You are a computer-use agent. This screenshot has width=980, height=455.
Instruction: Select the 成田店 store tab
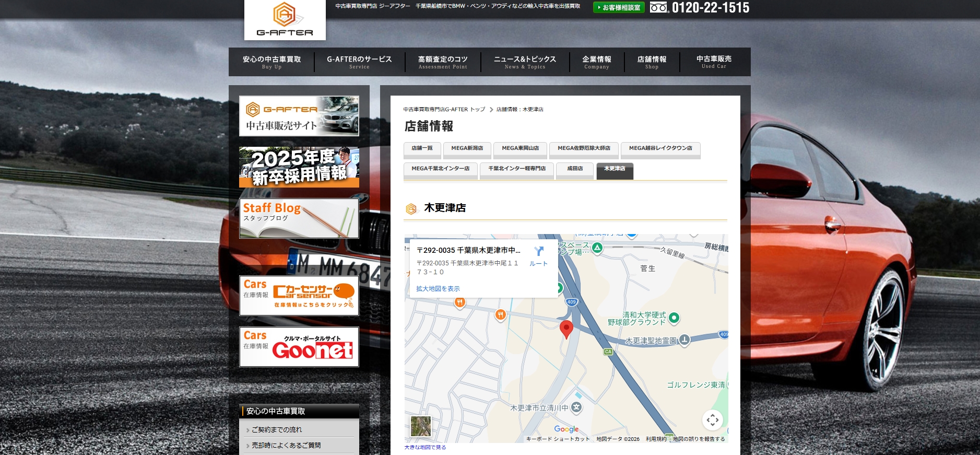tap(575, 169)
